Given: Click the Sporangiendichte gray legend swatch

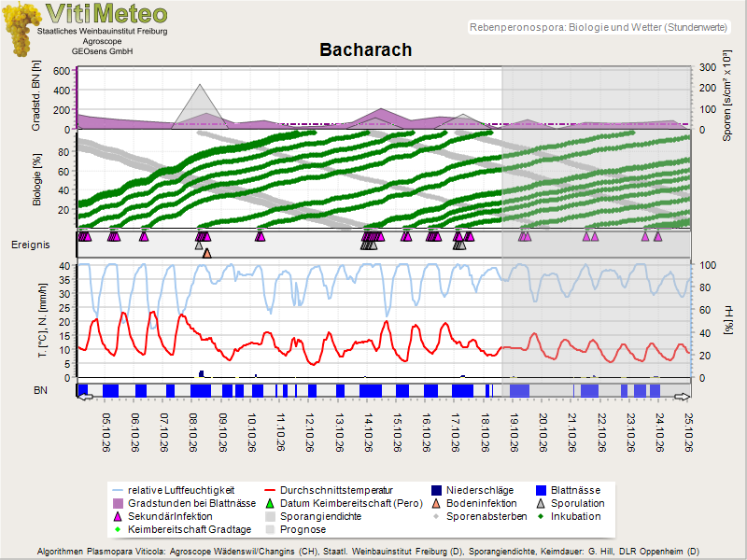Looking at the screenshot, I should (x=270, y=516).
